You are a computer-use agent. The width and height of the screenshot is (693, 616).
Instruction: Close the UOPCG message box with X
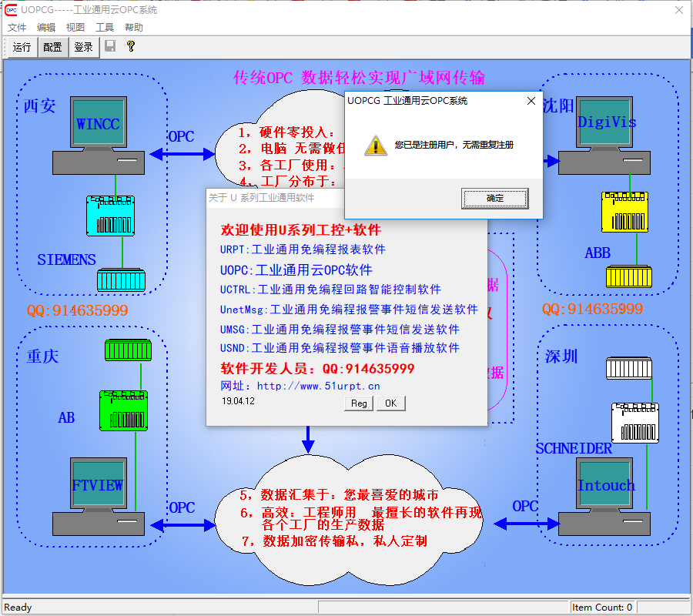point(531,101)
